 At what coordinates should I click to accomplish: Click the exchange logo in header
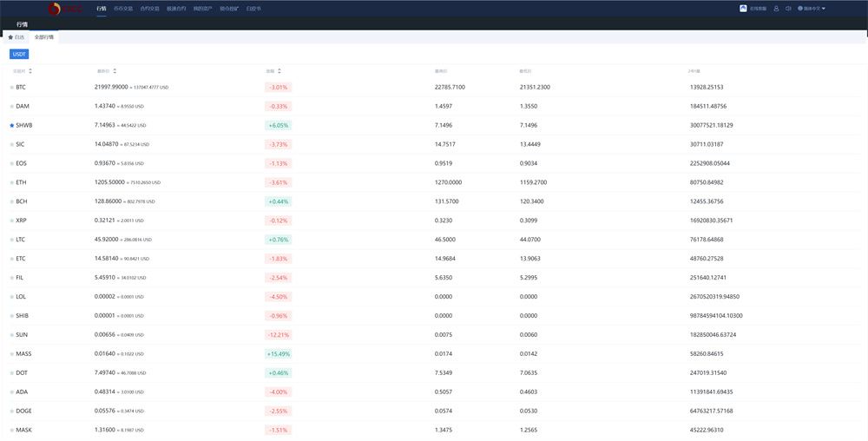(65, 9)
